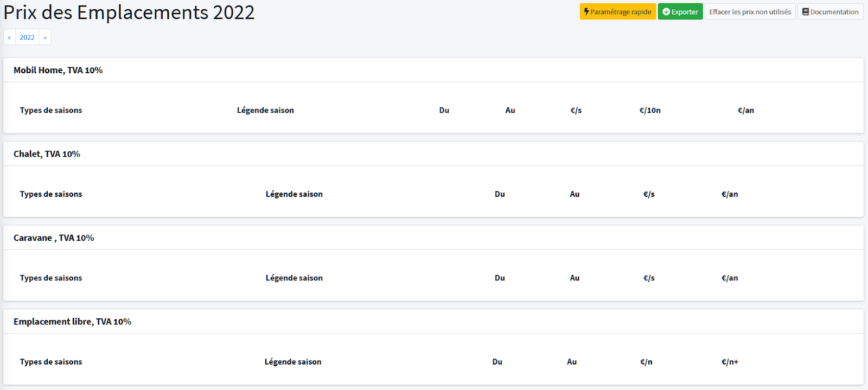Viewport: 868px width, 390px height.
Task: Click the lightning icon on Paramétrage rapide
Action: click(x=586, y=12)
